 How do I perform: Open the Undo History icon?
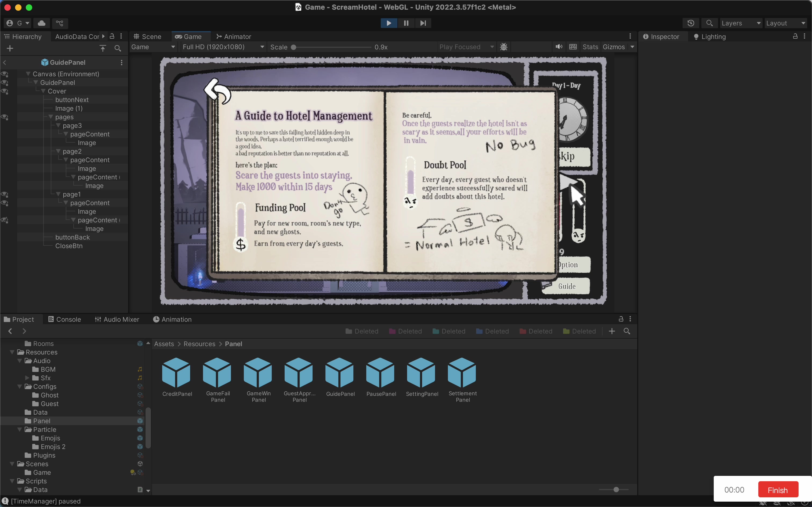coord(690,23)
